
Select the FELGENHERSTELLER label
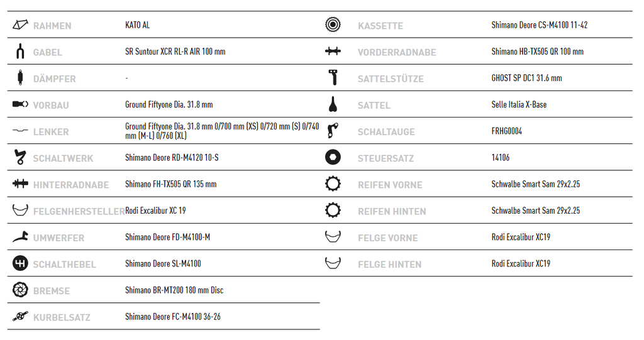coord(79,211)
